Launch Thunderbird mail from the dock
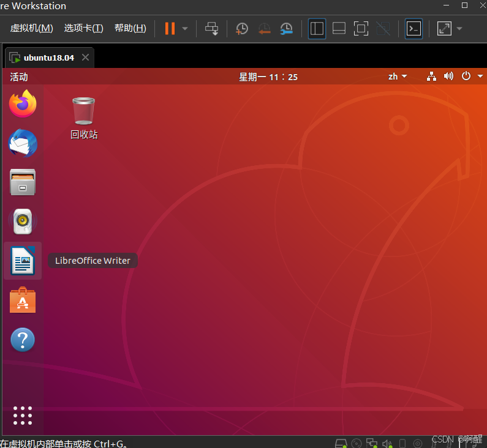The width and height of the screenshot is (487, 448). (x=23, y=144)
